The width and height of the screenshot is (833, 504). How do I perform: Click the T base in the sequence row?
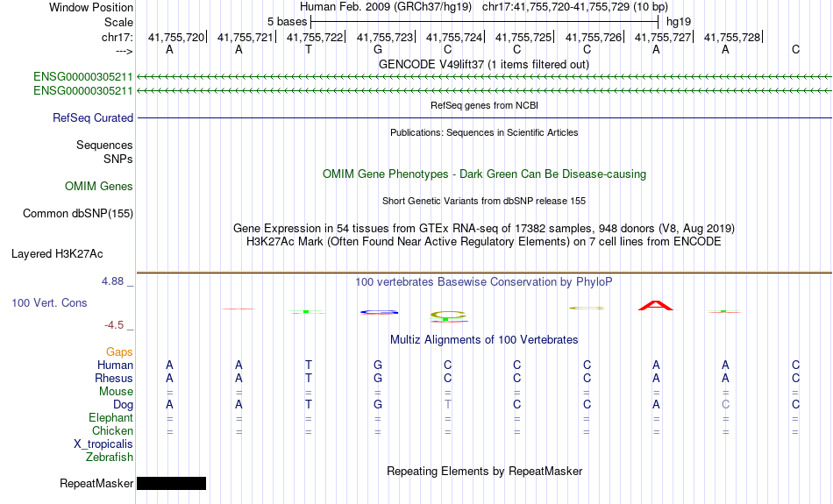(309, 49)
